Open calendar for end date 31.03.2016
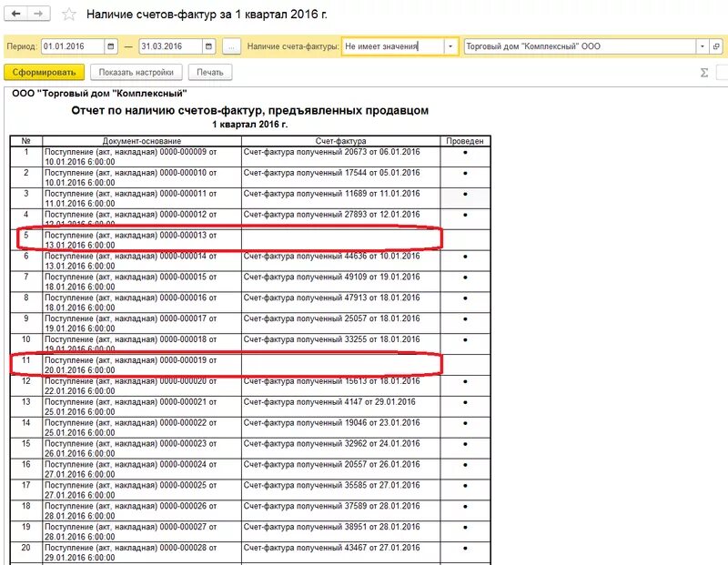This screenshot has height=565, width=728. (x=208, y=46)
